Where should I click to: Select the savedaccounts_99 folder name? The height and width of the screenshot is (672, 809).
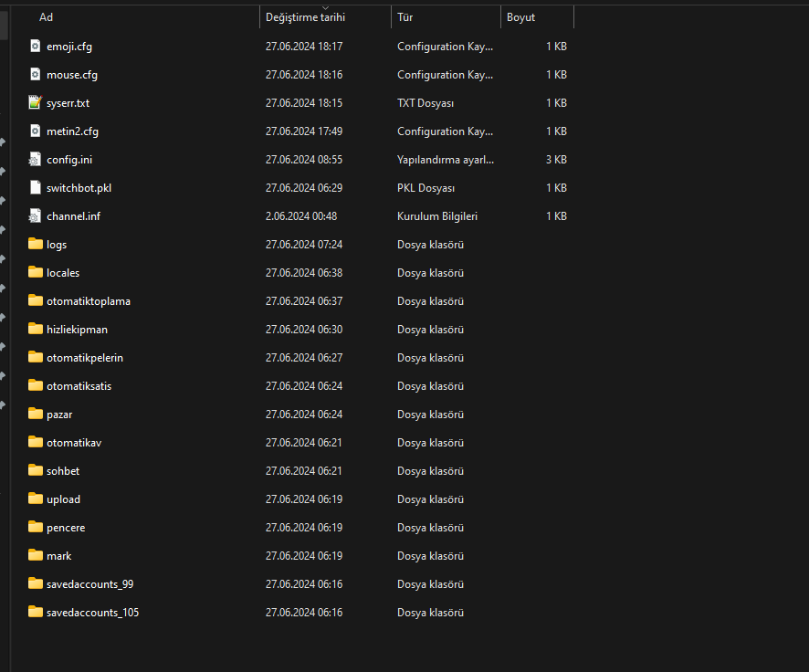pos(89,584)
